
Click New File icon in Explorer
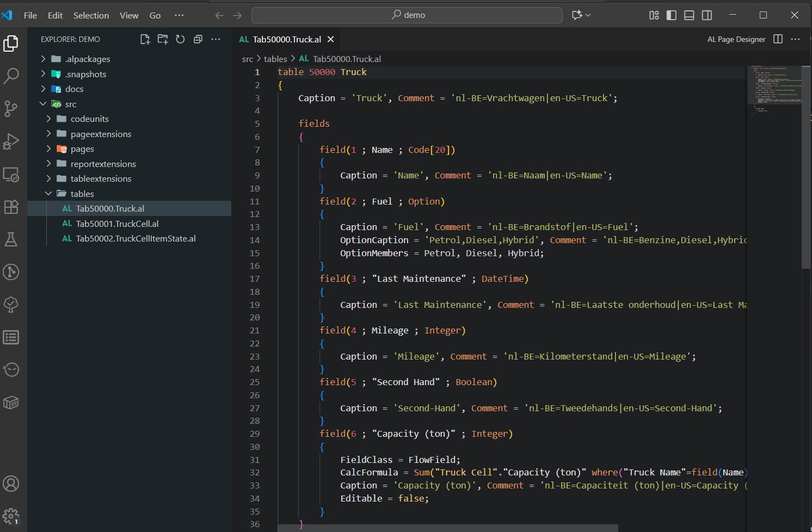(145, 39)
